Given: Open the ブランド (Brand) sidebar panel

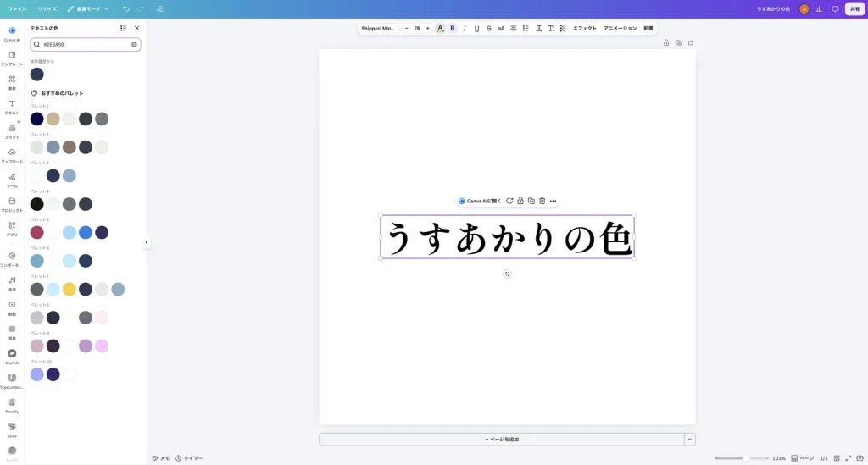Looking at the screenshot, I should click(x=12, y=131).
